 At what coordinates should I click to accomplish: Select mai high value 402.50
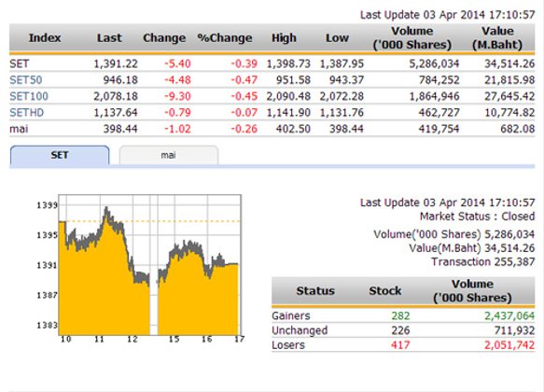293,129
